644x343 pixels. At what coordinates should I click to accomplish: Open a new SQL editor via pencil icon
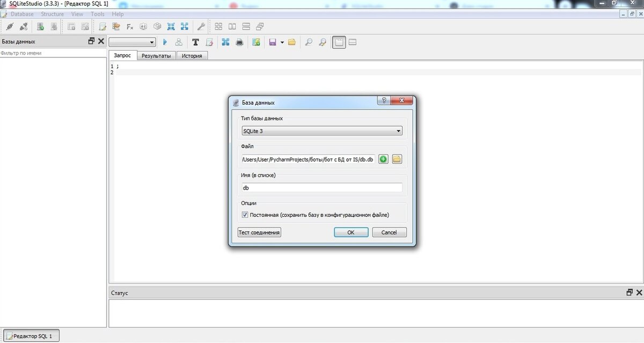coord(102,26)
